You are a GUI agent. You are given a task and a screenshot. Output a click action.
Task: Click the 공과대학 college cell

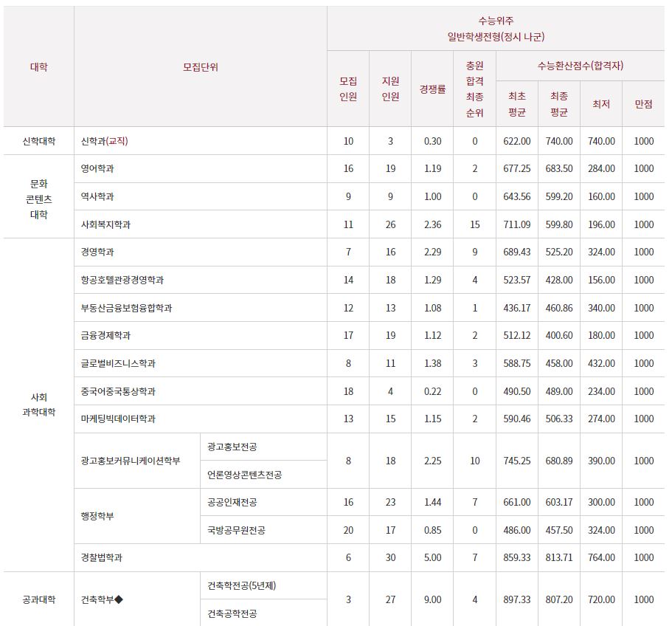coord(38,599)
